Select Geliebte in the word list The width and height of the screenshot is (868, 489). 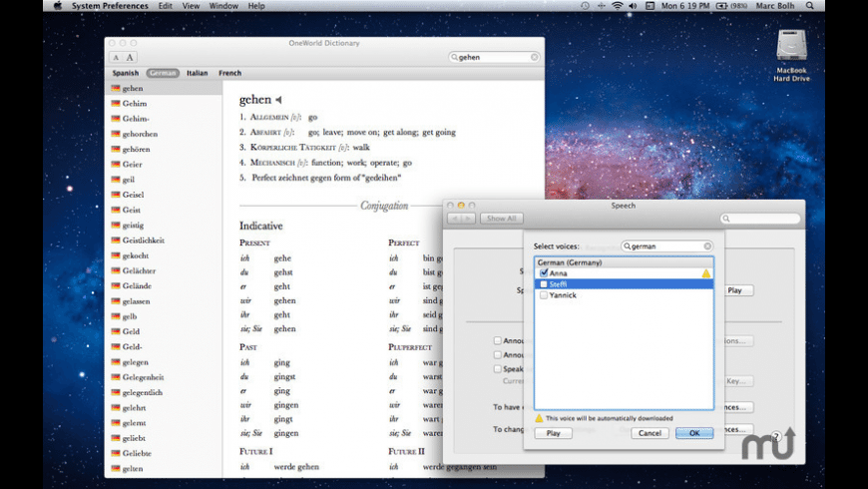pyautogui.click(x=164, y=453)
